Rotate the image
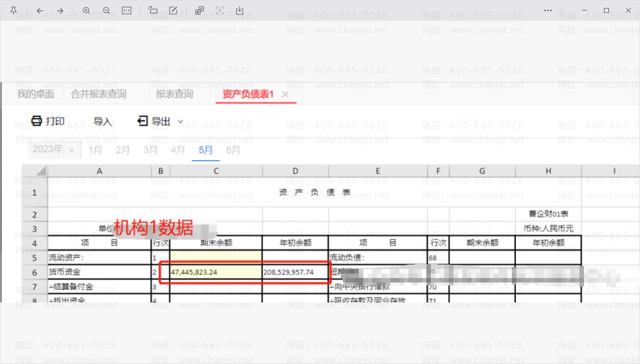 point(153,10)
